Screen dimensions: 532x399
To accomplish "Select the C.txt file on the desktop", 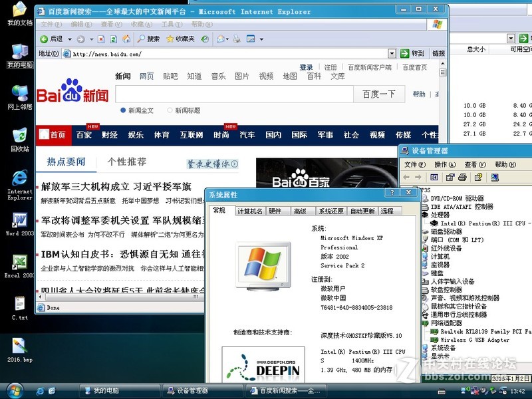I will 20,308.
